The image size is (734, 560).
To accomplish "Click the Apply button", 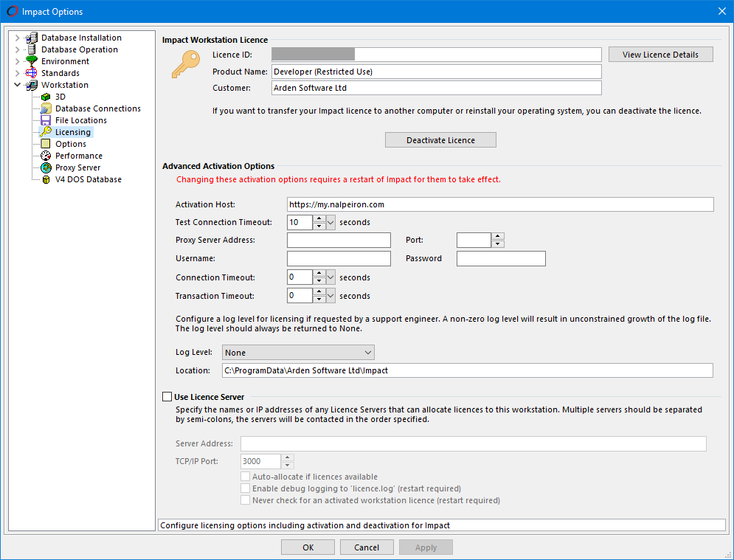I will click(x=426, y=547).
